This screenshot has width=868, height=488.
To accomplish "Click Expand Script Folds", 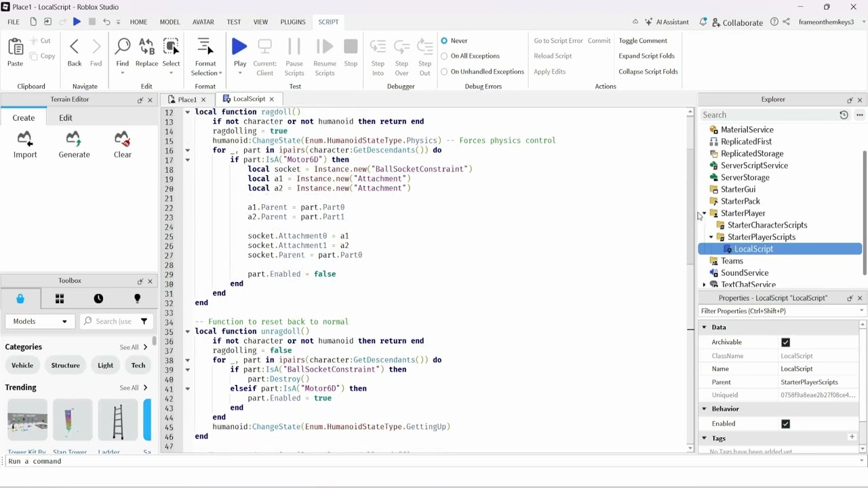I will [x=646, y=56].
